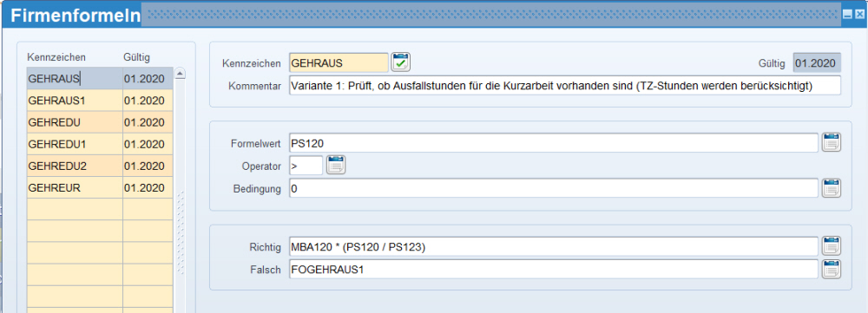868x313 pixels.
Task: Click the Formelwert field containing PS120
Action: (x=554, y=143)
